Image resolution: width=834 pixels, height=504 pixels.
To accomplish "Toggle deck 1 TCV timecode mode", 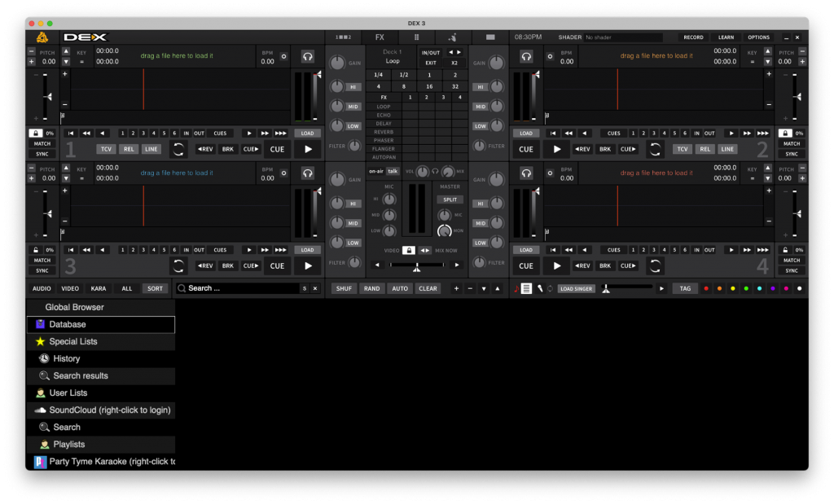I will click(106, 149).
